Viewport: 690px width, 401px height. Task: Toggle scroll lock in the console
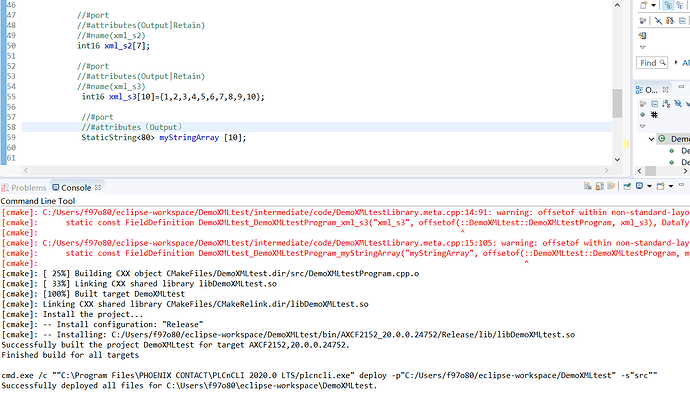point(599,186)
